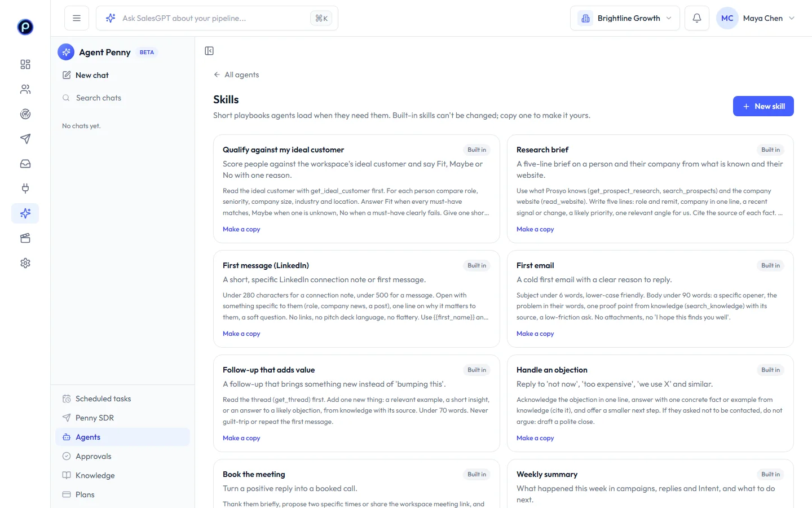Make a copy of First message (LinkedIn)
This screenshot has height=508, width=812.
tap(241, 334)
